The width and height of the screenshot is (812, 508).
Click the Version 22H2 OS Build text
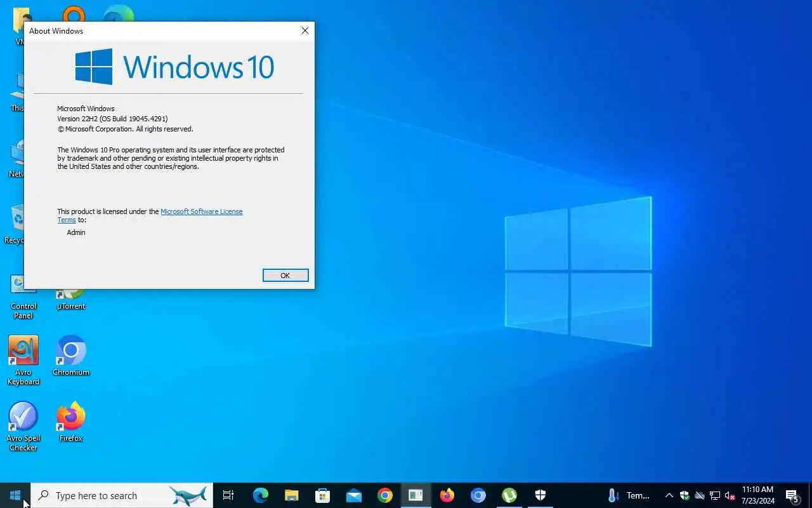[x=112, y=119]
